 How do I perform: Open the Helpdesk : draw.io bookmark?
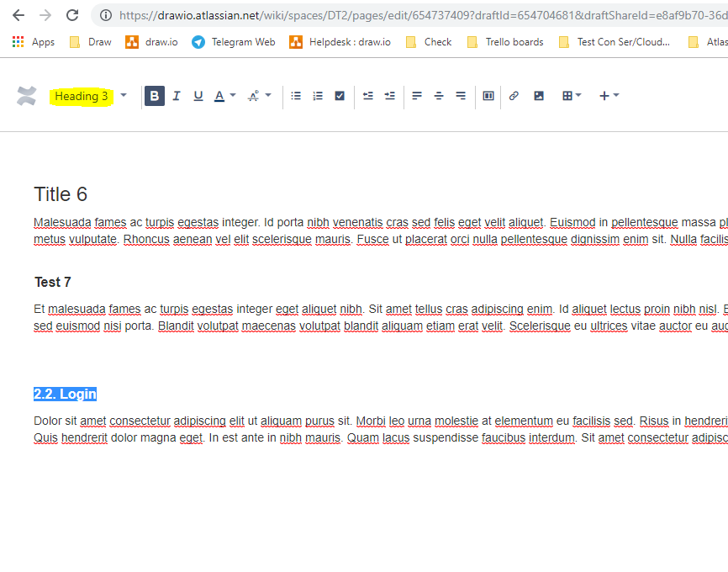(x=340, y=42)
